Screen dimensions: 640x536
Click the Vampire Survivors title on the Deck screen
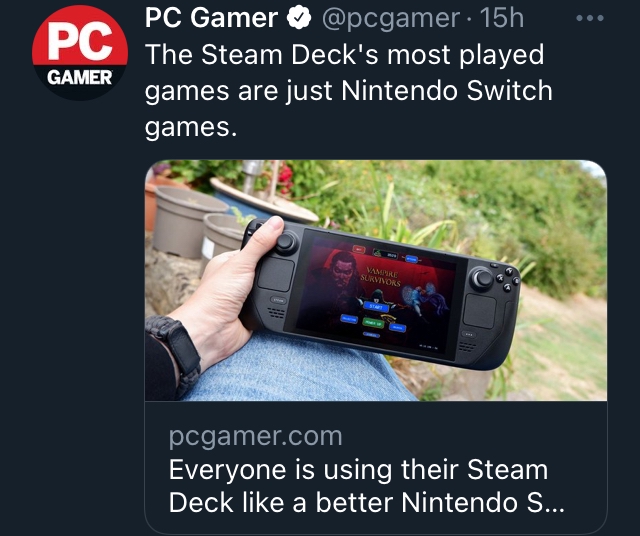[380, 276]
